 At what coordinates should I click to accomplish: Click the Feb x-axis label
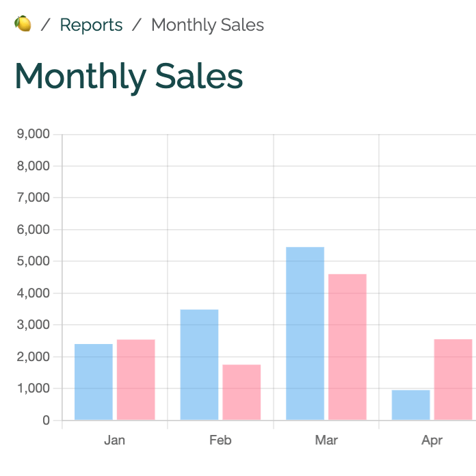[220, 440]
